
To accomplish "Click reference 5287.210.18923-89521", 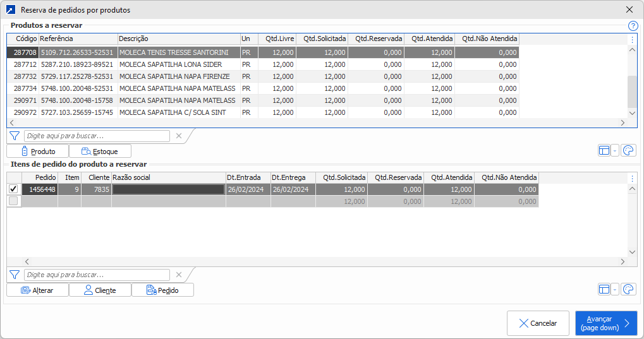I will tap(77, 64).
